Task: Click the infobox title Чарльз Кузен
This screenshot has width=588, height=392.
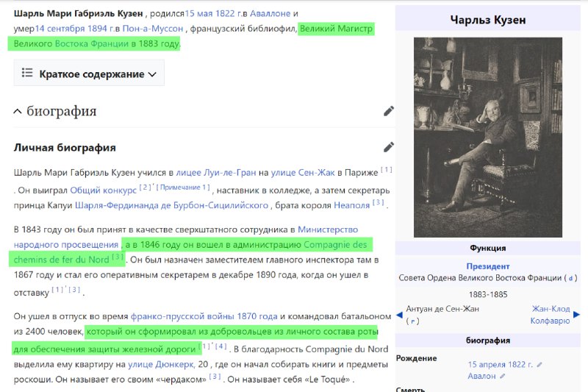Action: tap(488, 20)
